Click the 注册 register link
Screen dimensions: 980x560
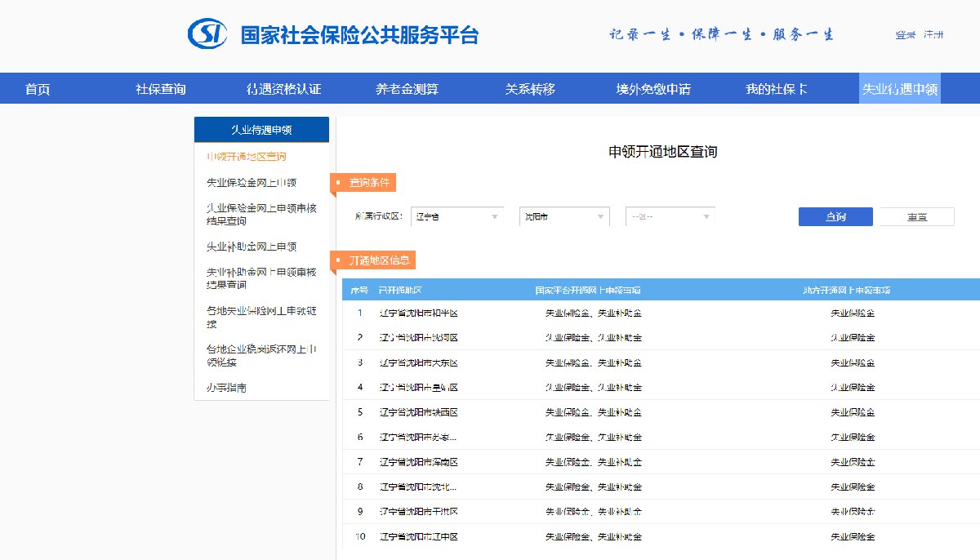point(933,35)
